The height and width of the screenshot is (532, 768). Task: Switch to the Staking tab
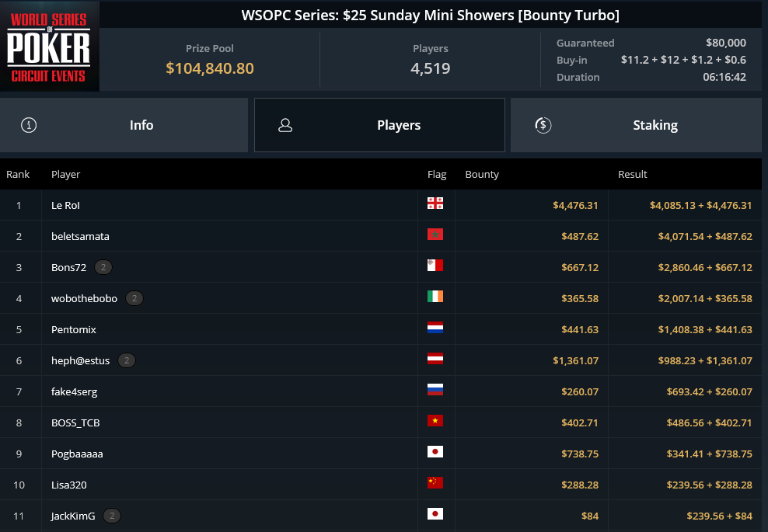[636, 125]
